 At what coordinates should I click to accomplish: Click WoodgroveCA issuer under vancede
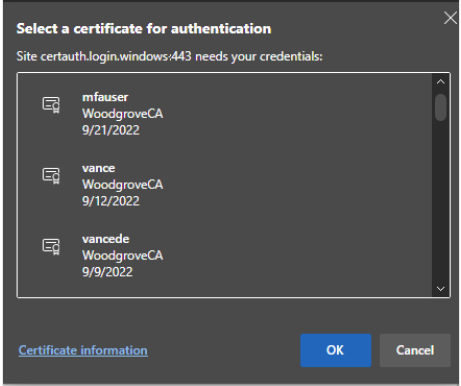pyautogui.click(x=122, y=256)
